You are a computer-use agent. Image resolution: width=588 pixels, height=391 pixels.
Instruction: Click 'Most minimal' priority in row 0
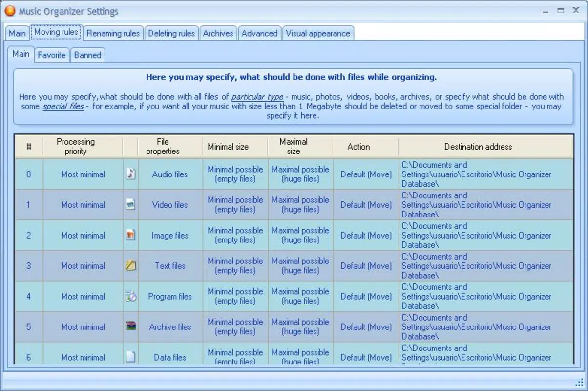[83, 174]
